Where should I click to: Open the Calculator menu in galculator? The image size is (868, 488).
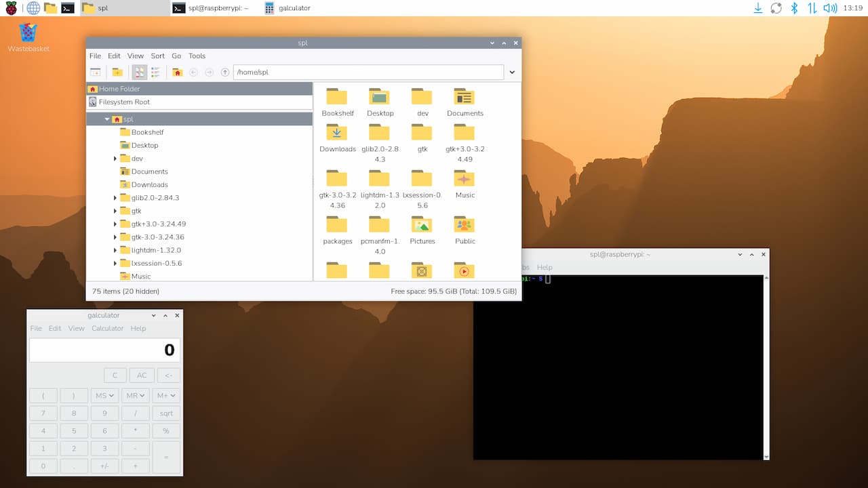coord(107,328)
